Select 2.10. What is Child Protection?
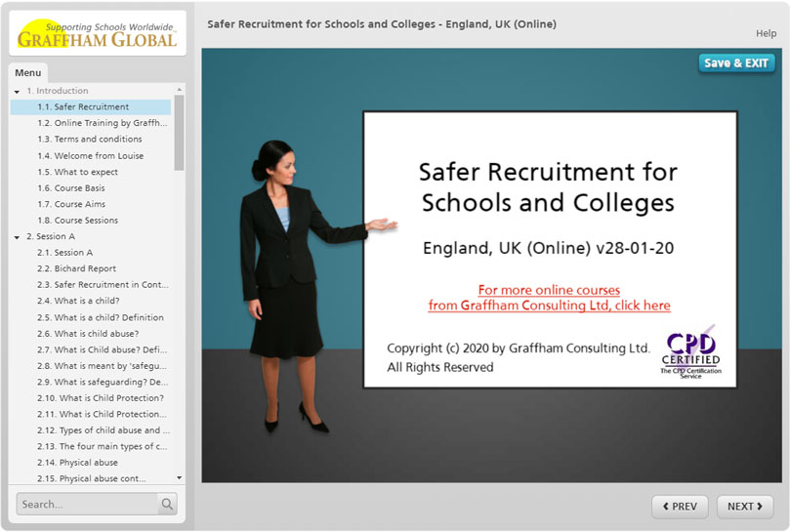790x532 pixels. click(x=101, y=398)
